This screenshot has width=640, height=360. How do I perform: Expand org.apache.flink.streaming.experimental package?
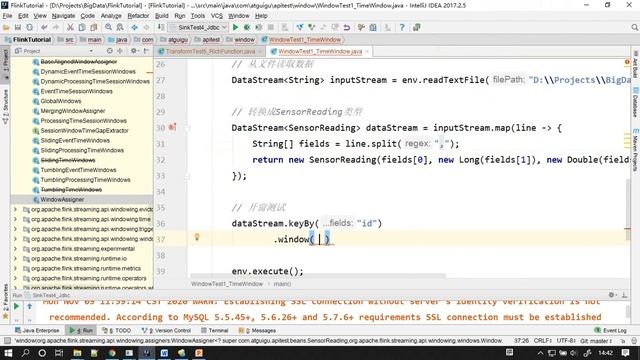point(16,249)
